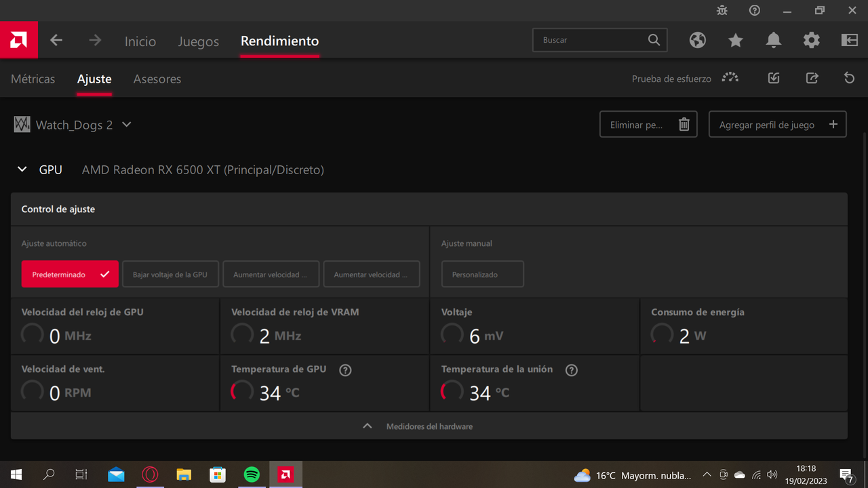This screenshot has height=488, width=868.
Task: Toggle the sidebar panel icon
Action: (850, 40)
